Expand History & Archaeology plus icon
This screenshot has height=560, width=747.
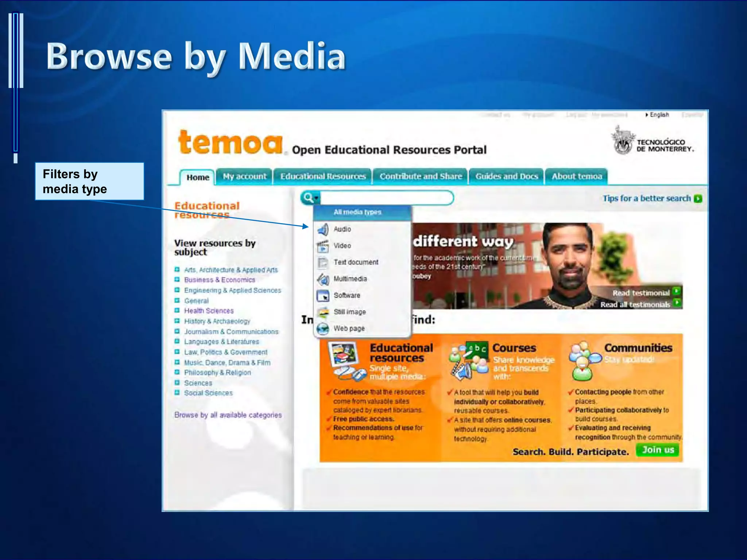(x=177, y=321)
